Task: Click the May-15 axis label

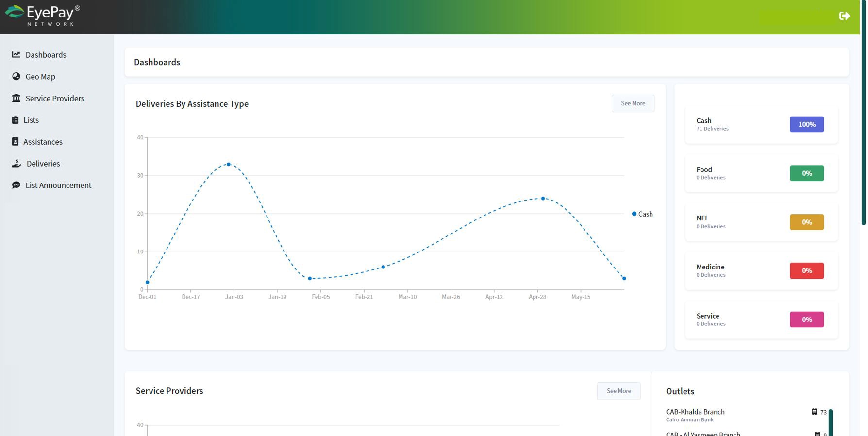Action: (x=581, y=297)
